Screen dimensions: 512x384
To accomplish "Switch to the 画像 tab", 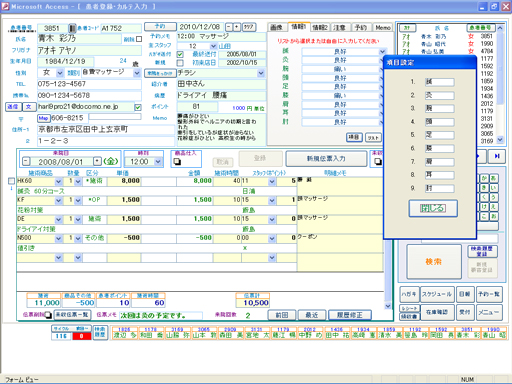I will [x=277, y=27].
